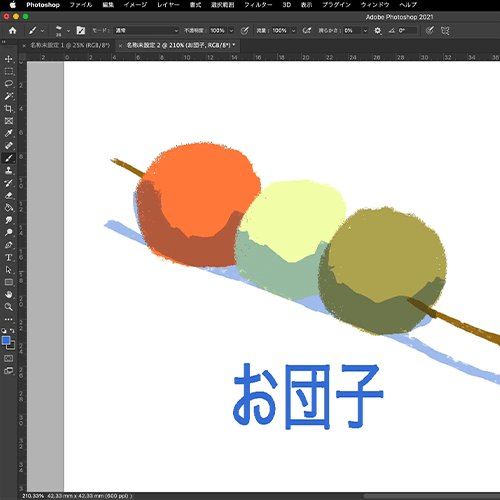This screenshot has height=500, width=500.
Task: Select the Paint Bucket tool
Action: tap(9, 208)
